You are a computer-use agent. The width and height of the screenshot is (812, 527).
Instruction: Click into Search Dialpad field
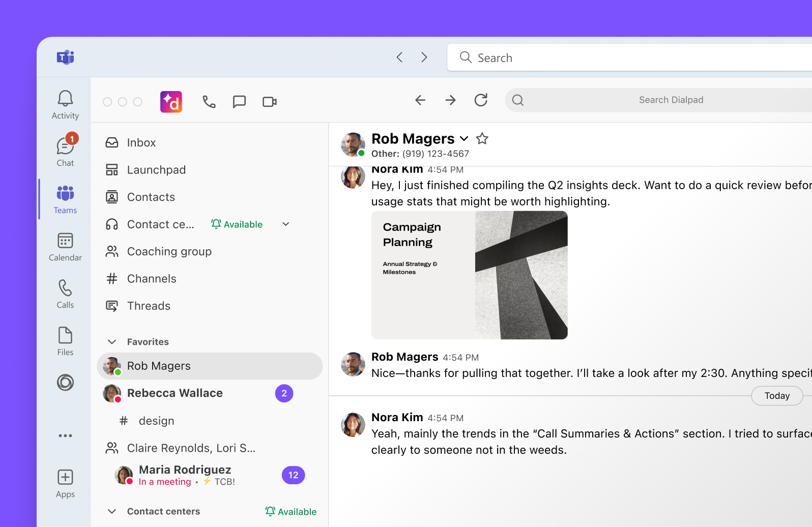pos(659,100)
